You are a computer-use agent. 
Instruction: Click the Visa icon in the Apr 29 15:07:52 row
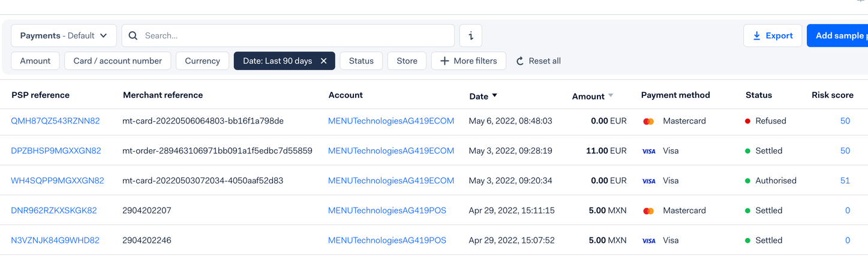pyautogui.click(x=648, y=241)
